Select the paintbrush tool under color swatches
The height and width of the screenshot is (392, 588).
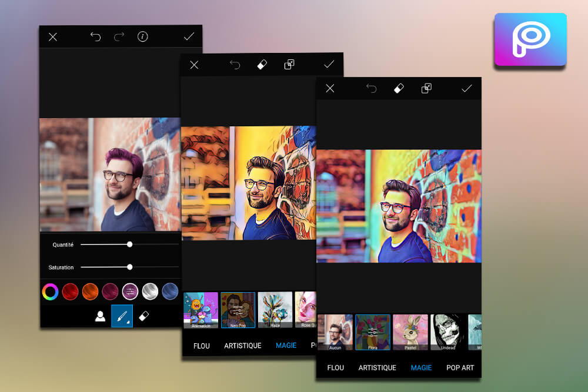pos(122,316)
